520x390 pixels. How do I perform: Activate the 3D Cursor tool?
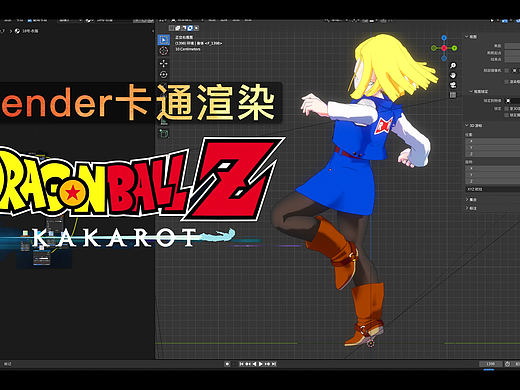pos(163,51)
